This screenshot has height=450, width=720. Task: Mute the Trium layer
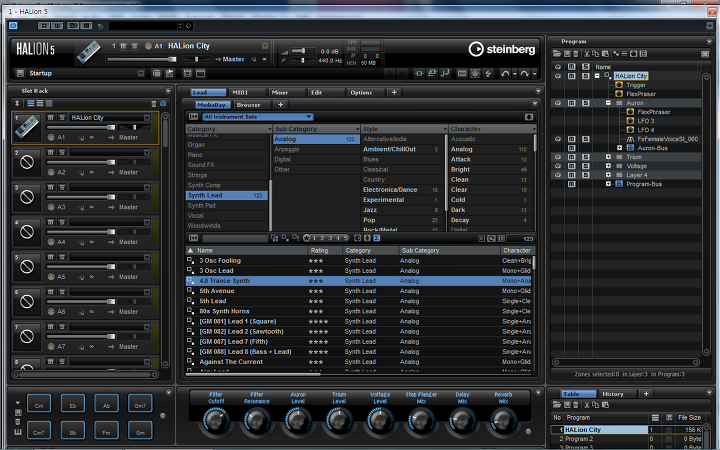coord(572,157)
